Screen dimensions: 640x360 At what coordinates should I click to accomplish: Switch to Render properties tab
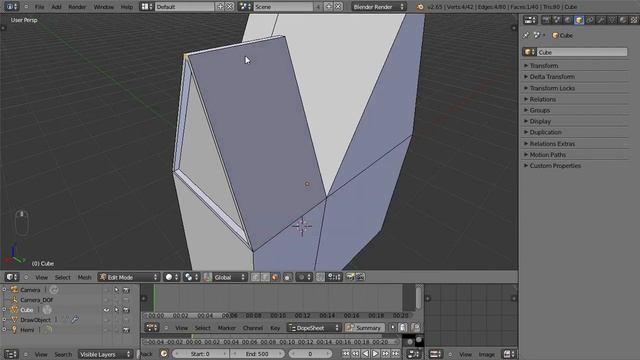pos(546,20)
